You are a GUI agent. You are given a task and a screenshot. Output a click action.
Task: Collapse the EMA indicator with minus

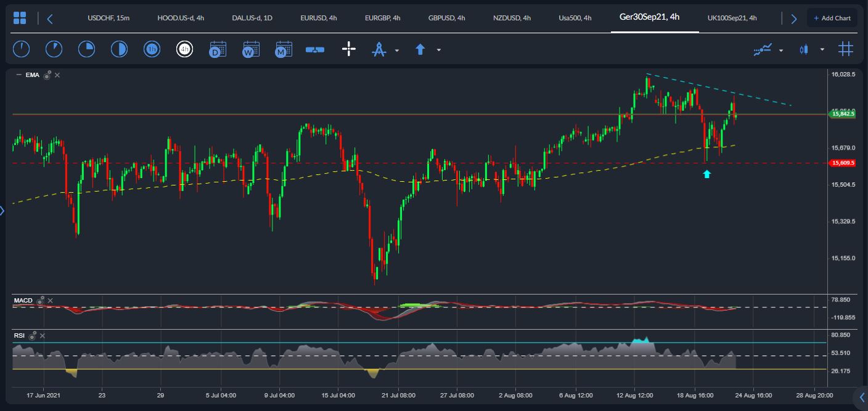[x=18, y=75]
